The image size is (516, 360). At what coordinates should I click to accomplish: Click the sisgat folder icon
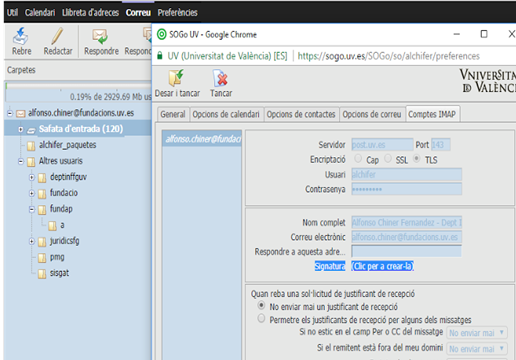(x=42, y=274)
